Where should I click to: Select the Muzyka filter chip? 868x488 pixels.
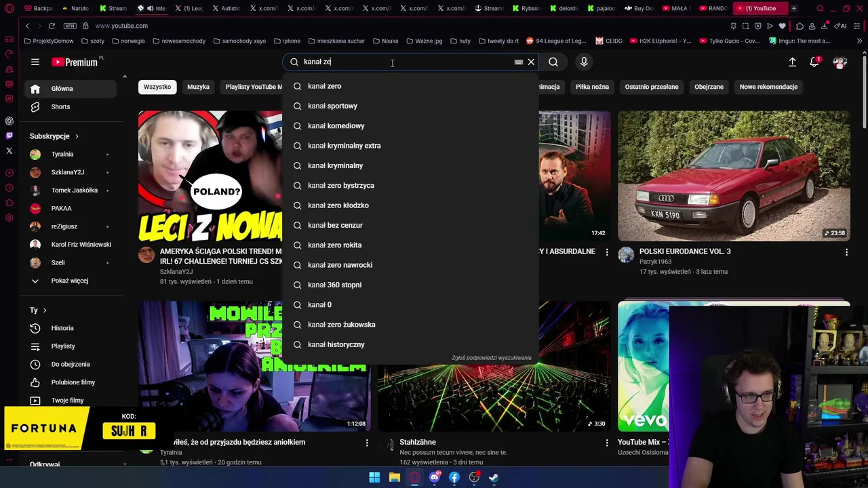[x=198, y=87]
